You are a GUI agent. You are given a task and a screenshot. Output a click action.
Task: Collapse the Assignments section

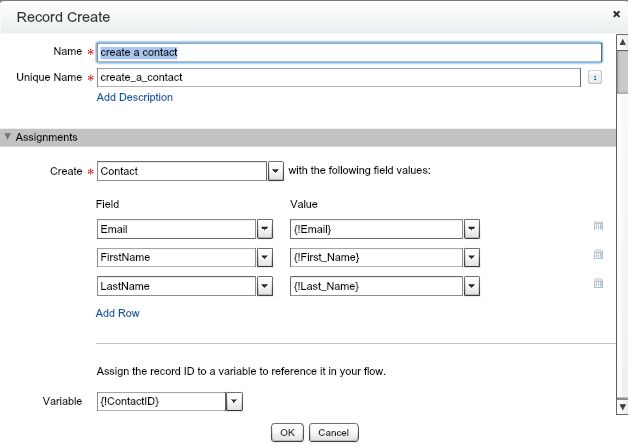[8, 137]
